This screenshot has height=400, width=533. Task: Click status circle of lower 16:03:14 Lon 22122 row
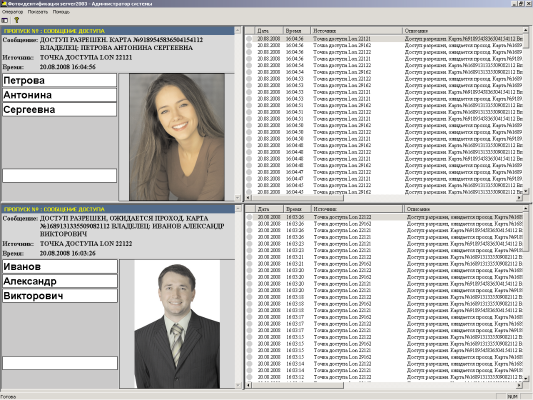[250, 364]
